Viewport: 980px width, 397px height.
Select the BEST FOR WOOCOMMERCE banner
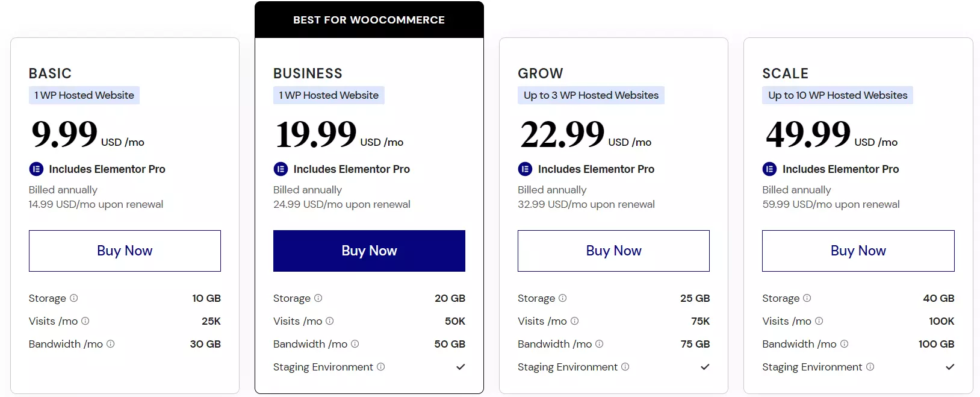click(x=369, y=19)
